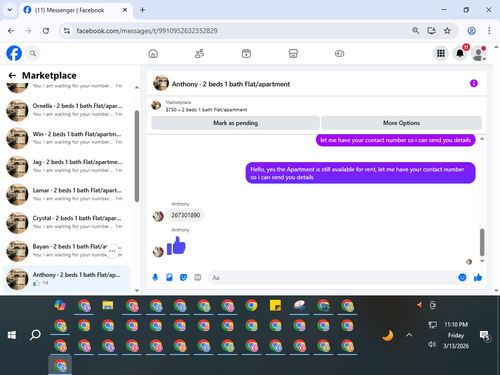500x375 pixels.
Task: Click the purple message about Apartment availability
Action: [x=360, y=173]
